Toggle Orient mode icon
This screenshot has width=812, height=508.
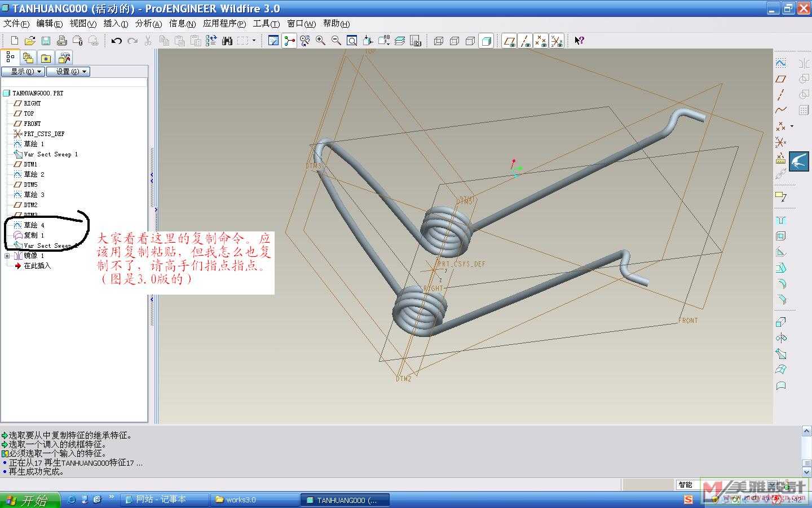(x=305, y=41)
